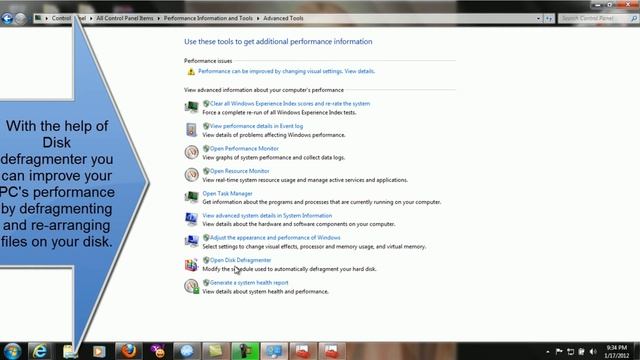Open the address bar history dropdown
Viewport: 640px width, 360px height.
538,18
